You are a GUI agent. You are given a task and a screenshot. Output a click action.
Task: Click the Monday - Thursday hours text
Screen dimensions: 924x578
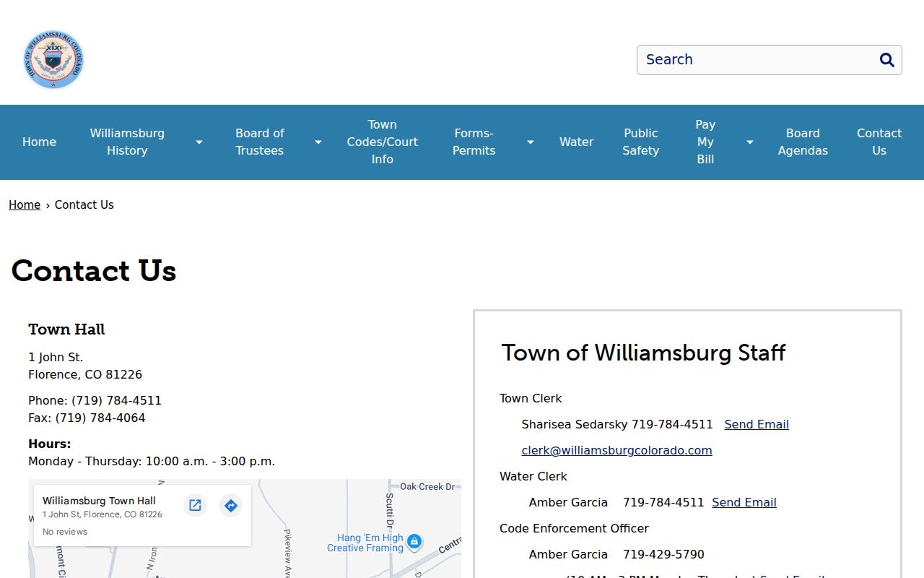[x=152, y=462]
